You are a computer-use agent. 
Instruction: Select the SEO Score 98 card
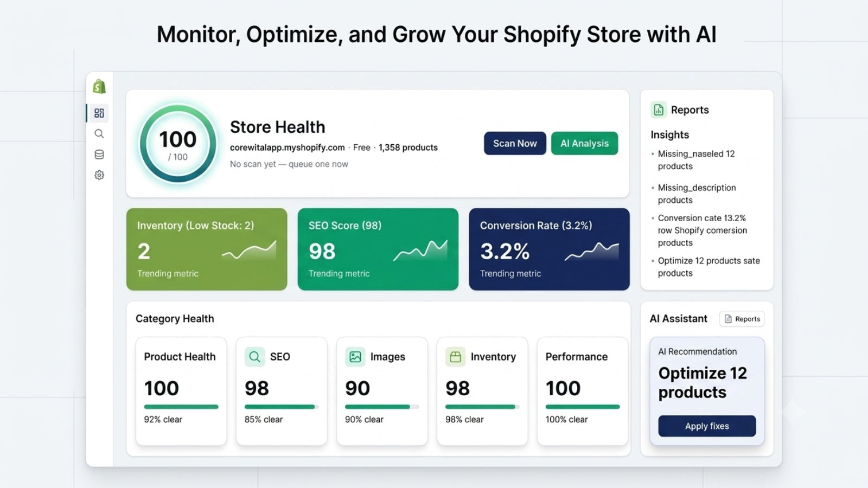tap(378, 249)
